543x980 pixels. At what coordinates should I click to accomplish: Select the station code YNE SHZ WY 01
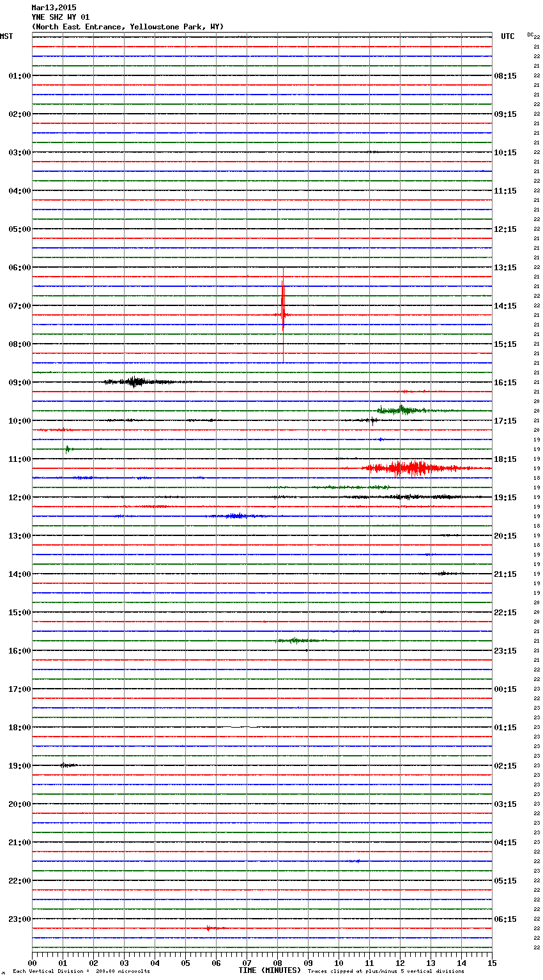[61, 17]
